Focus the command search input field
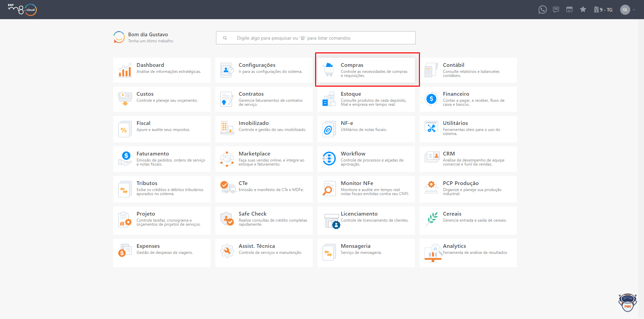The image size is (644, 319). 316,38
